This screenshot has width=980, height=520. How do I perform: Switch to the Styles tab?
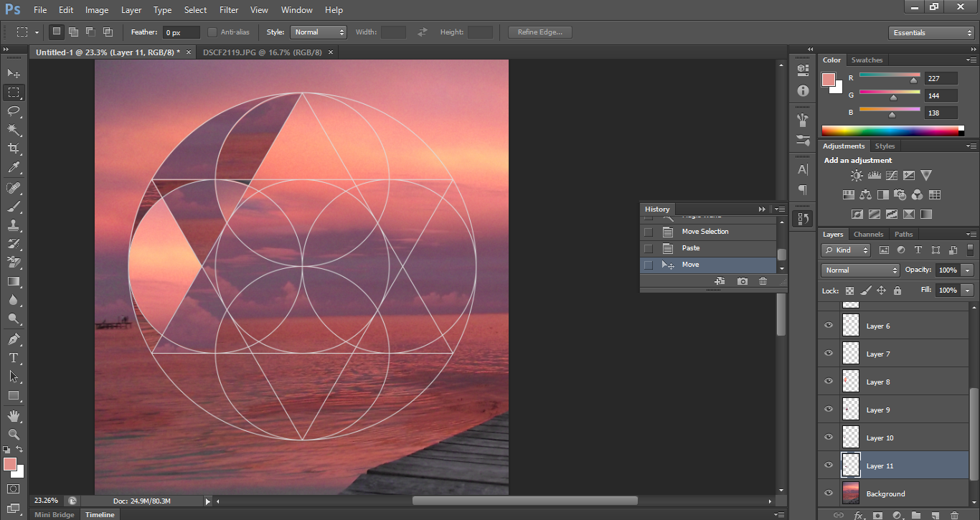[x=885, y=146]
